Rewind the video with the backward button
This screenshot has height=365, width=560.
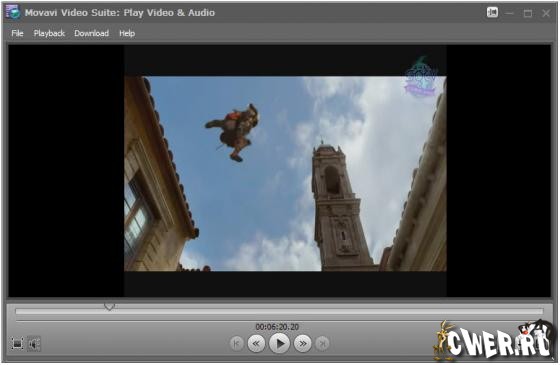(256, 344)
